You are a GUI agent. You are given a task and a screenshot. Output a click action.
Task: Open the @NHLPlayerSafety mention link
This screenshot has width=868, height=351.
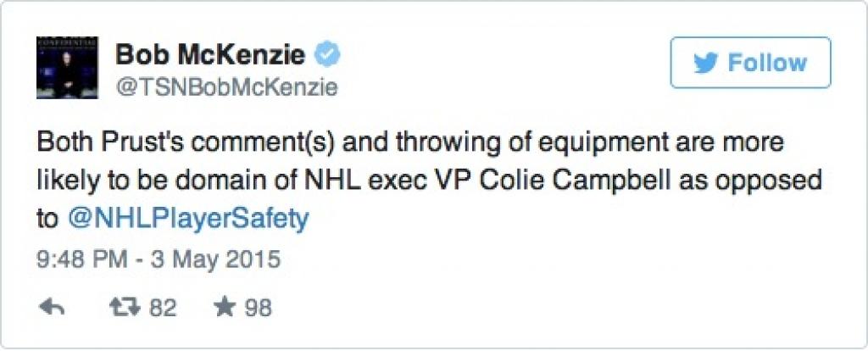pyautogui.click(x=188, y=218)
